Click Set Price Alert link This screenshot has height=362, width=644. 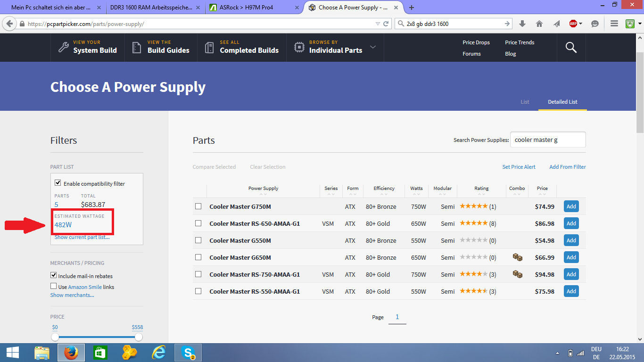[519, 167]
